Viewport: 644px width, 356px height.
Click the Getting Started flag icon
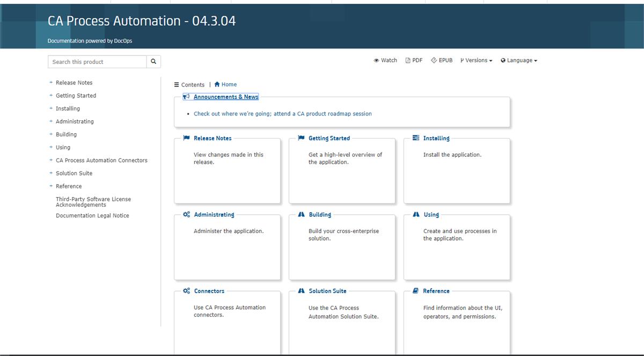coord(301,138)
